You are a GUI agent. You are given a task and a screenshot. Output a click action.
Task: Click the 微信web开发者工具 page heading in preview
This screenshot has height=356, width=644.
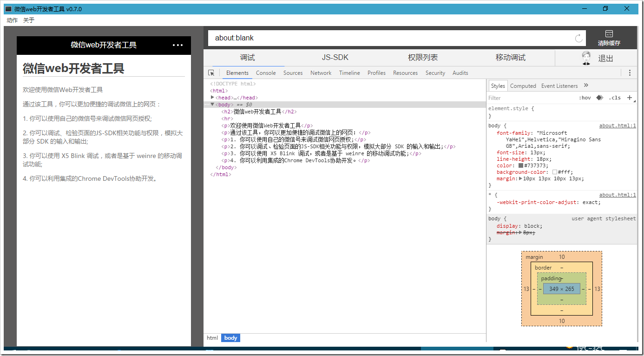coord(73,68)
